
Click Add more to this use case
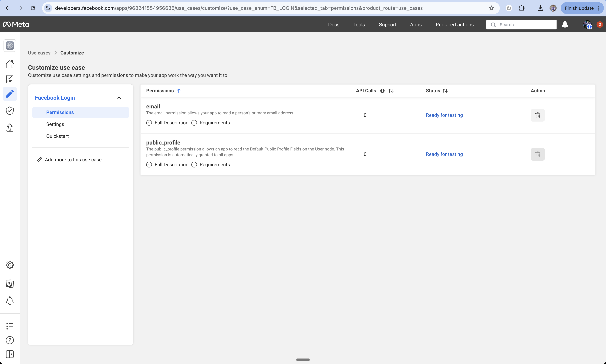(69, 160)
